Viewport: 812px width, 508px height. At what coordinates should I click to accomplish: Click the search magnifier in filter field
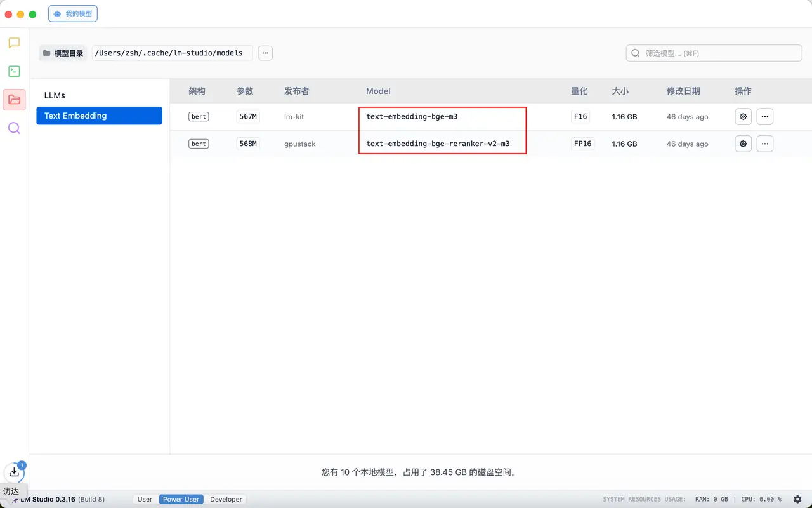pos(636,53)
